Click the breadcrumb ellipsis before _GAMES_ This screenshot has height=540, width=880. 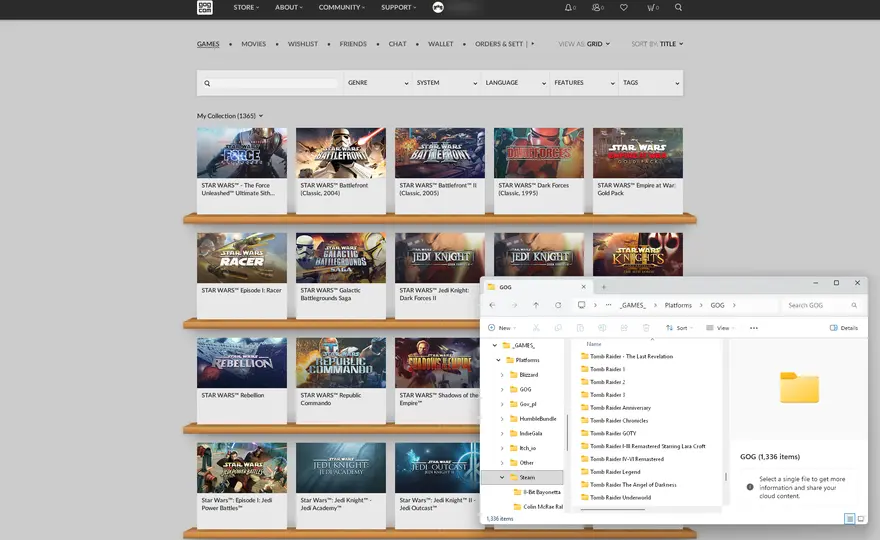point(608,305)
